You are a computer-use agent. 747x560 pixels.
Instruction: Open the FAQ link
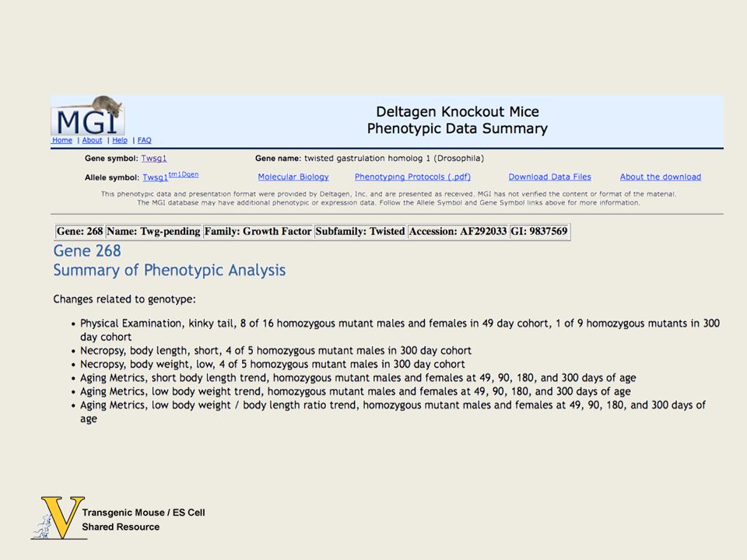click(x=145, y=141)
